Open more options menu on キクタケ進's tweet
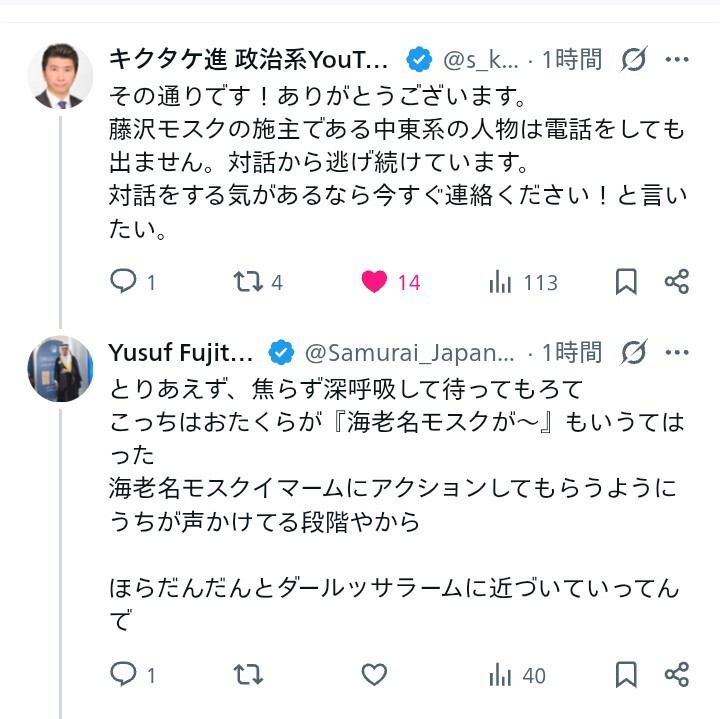Viewport: 720px width, 719px height. [677, 60]
